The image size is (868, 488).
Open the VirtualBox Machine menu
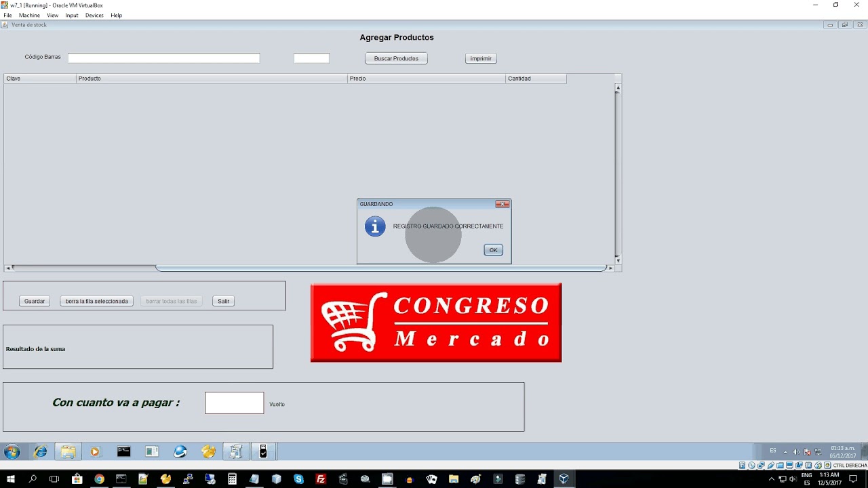(x=29, y=15)
